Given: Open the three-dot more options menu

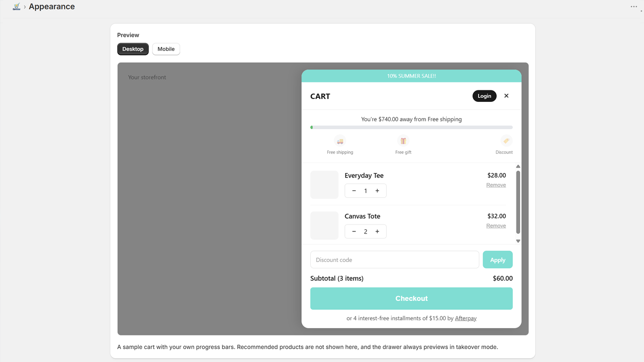Looking at the screenshot, I should point(634,6).
